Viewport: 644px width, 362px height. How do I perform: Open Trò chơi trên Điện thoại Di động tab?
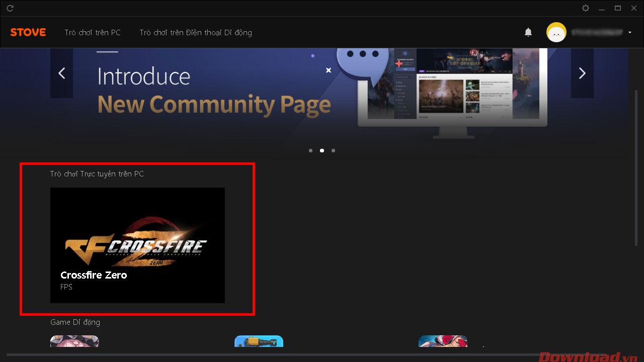[x=196, y=33]
